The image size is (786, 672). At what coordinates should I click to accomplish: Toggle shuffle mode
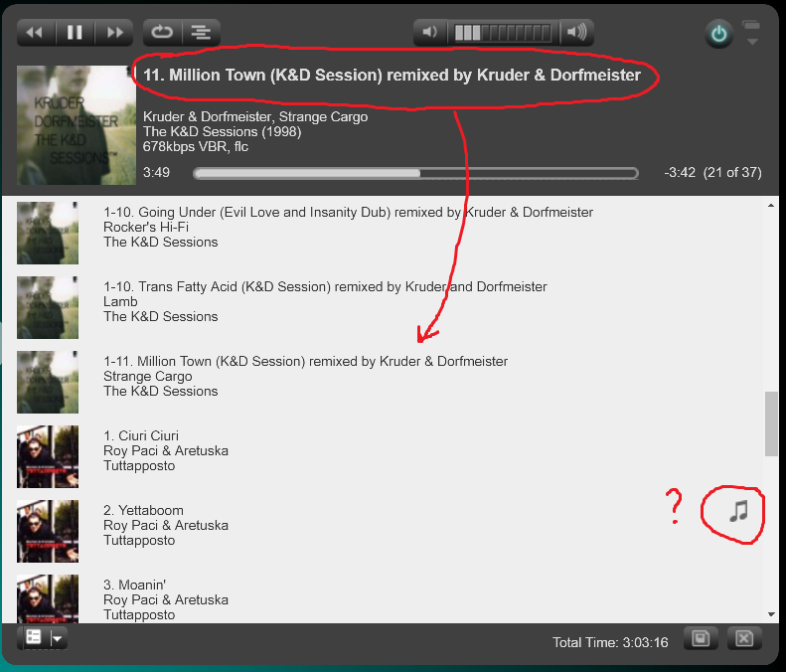coord(202,33)
